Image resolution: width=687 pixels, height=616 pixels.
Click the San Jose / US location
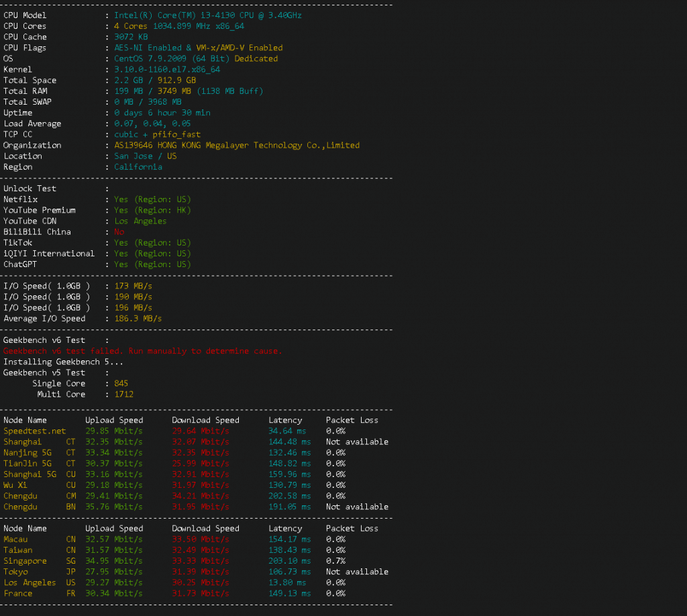[145, 156]
